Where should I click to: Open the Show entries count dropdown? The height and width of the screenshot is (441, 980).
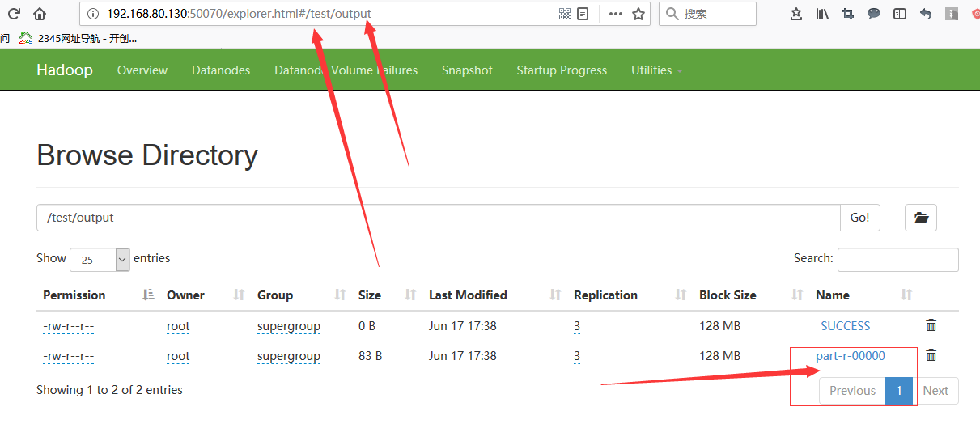click(x=100, y=260)
